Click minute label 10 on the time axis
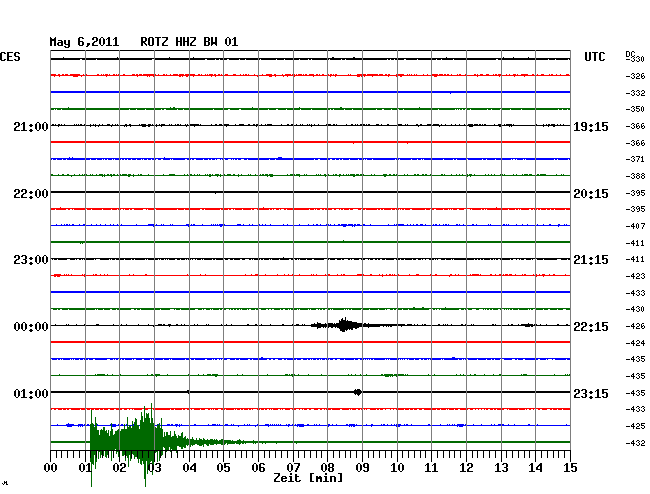Image resolution: width=650 pixels, height=494 pixels. point(397,467)
